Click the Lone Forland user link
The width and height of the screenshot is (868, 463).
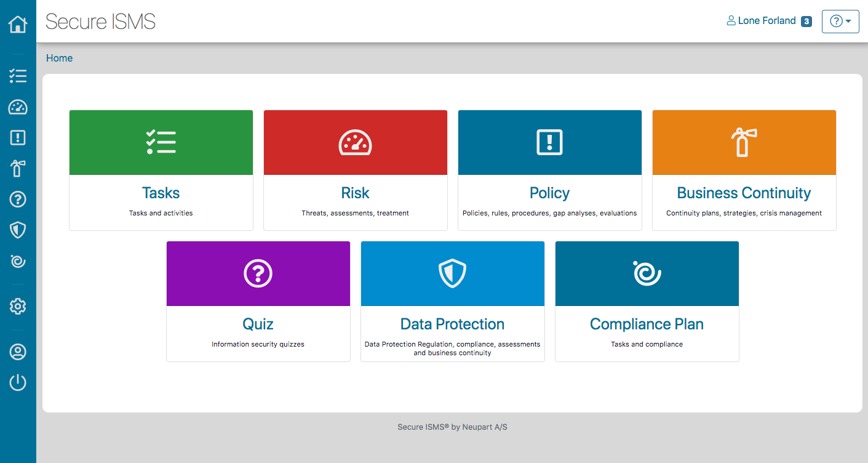[762, 21]
